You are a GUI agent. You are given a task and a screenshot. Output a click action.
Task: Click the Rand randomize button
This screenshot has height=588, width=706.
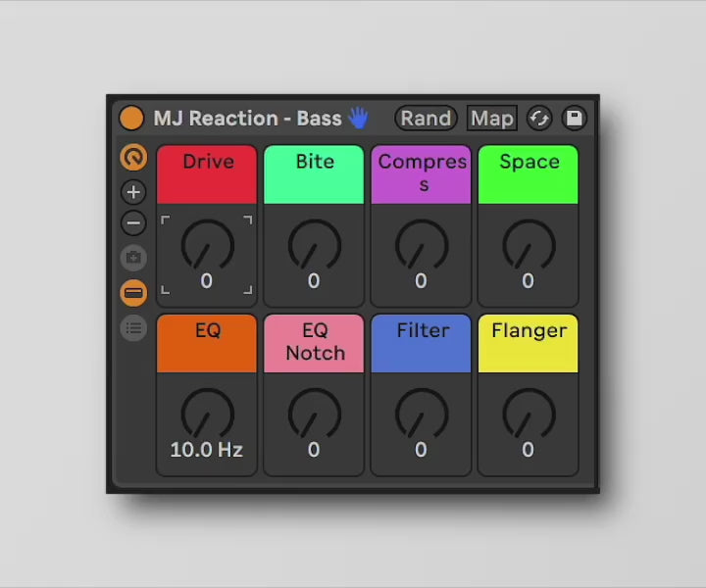(x=426, y=119)
